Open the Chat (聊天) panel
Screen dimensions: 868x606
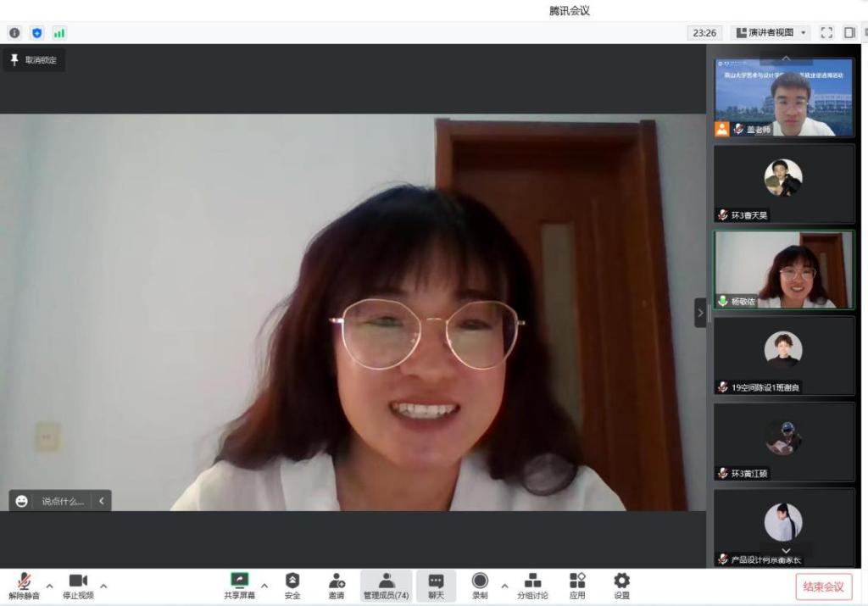point(436,585)
